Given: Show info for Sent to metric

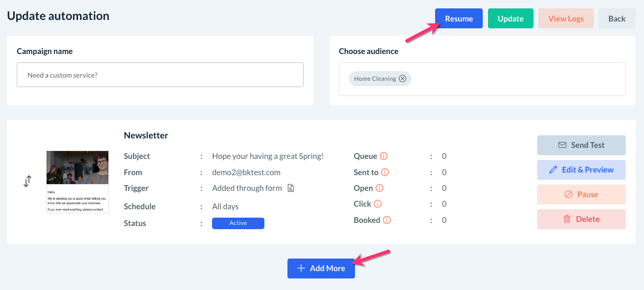Looking at the screenshot, I should (x=385, y=172).
